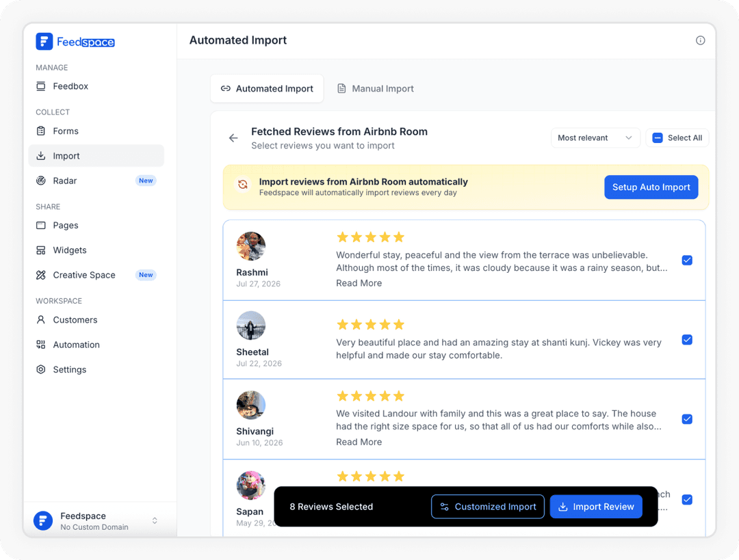739x560 pixels.
Task: Uncheck Sheetal's review checkbox
Action: [x=687, y=340]
